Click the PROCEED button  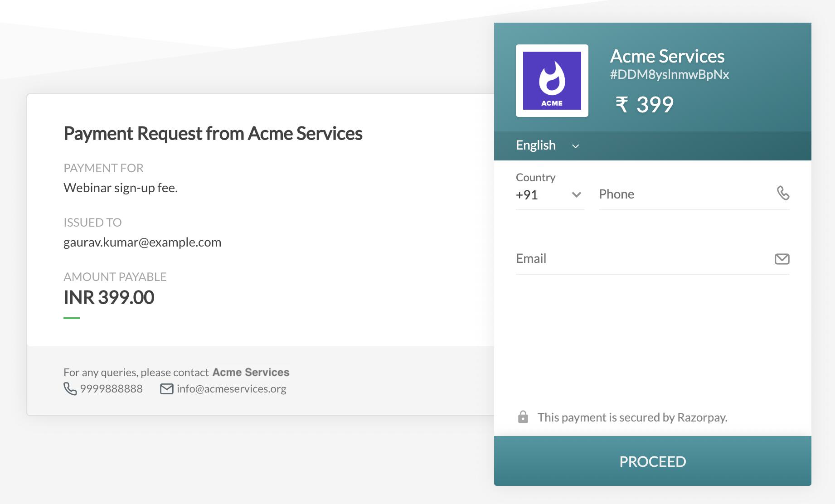click(x=653, y=461)
